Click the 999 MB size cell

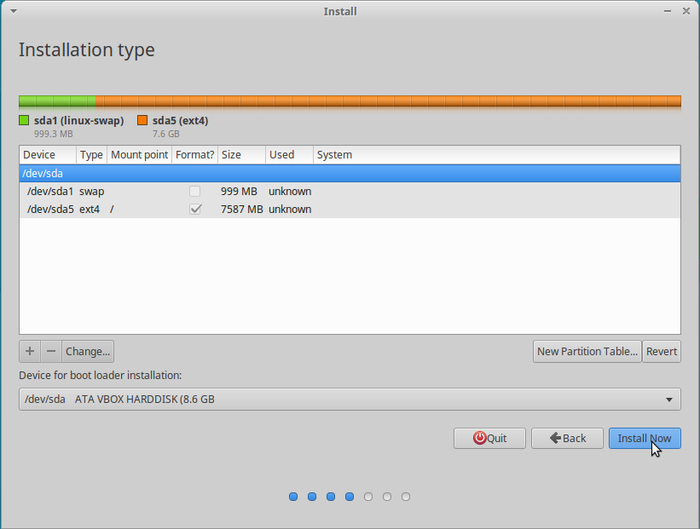(239, 192)
